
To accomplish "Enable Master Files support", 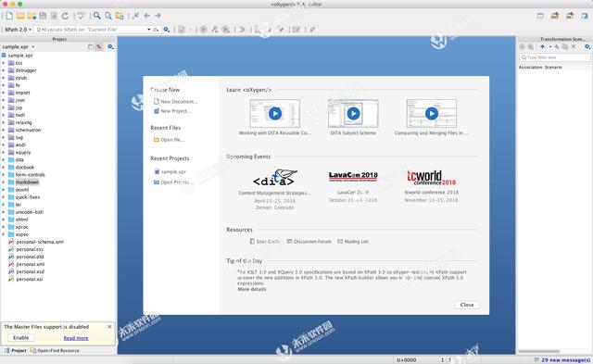I will [x=20, y=338].
